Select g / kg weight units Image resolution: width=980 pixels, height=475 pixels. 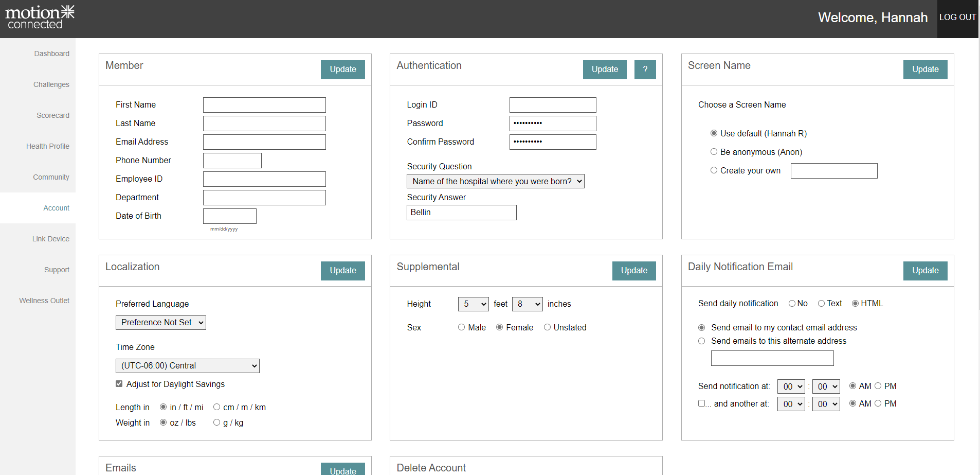click(x=216, y=423)
